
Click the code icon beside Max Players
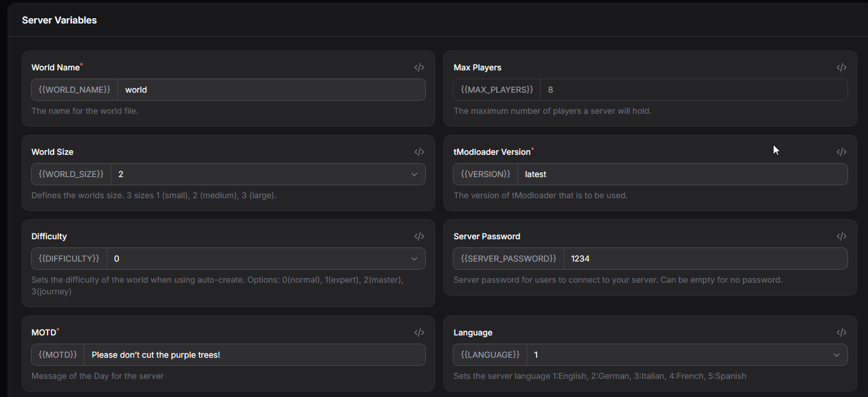tap(841, 67)
